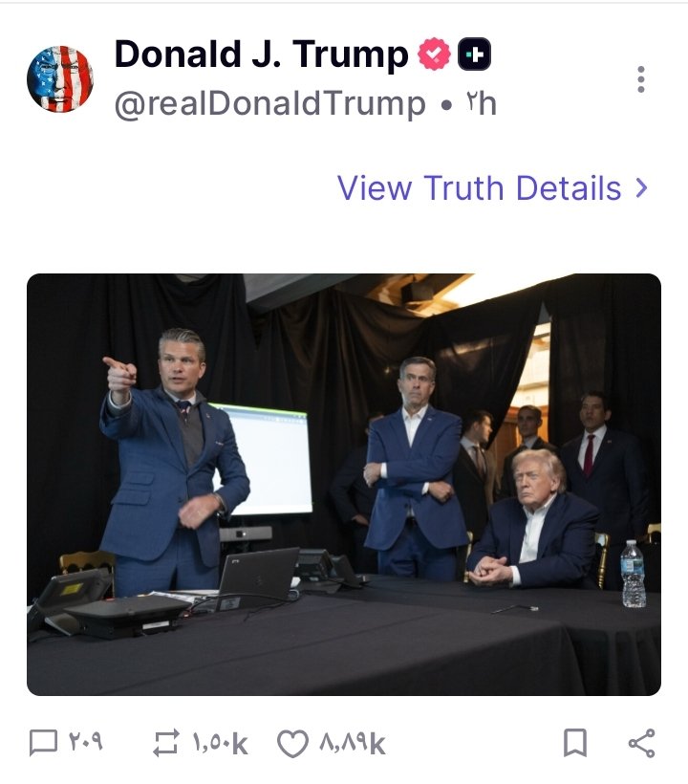The image size is (688, 784).
Task: Tap the water bottle in the photo
Action: point(634,574)
